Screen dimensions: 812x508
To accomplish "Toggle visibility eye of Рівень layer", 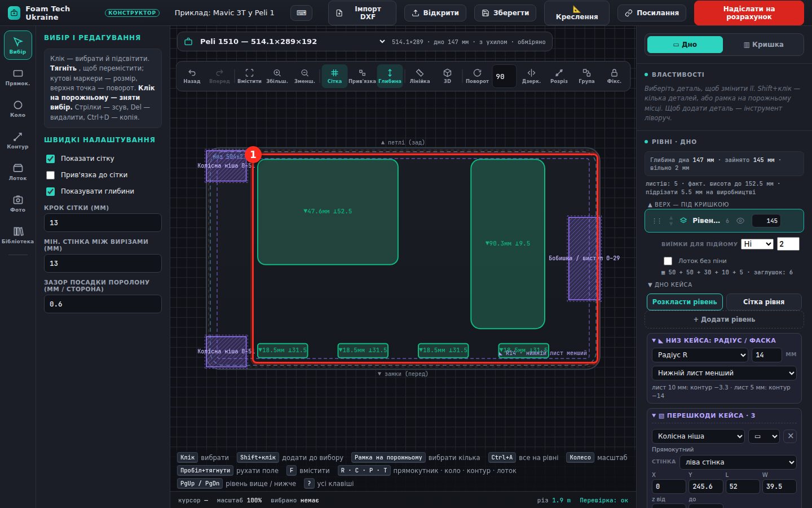I will [740, 221].
